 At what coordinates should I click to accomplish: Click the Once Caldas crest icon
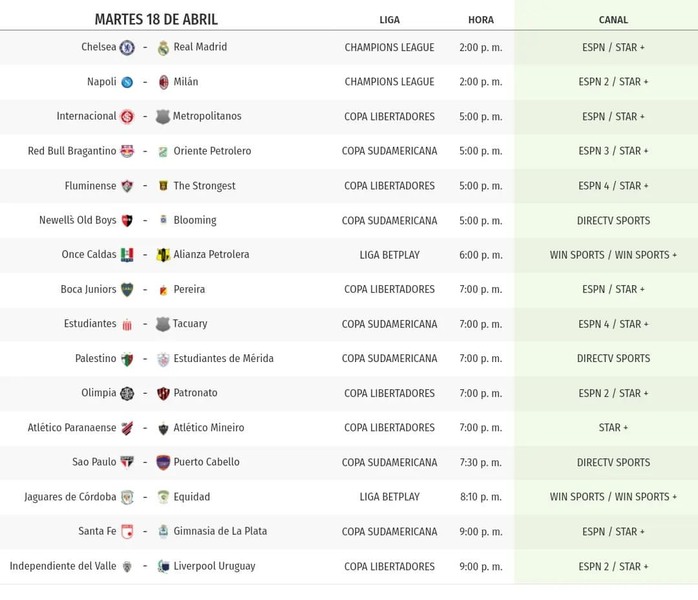pos(127,255)
